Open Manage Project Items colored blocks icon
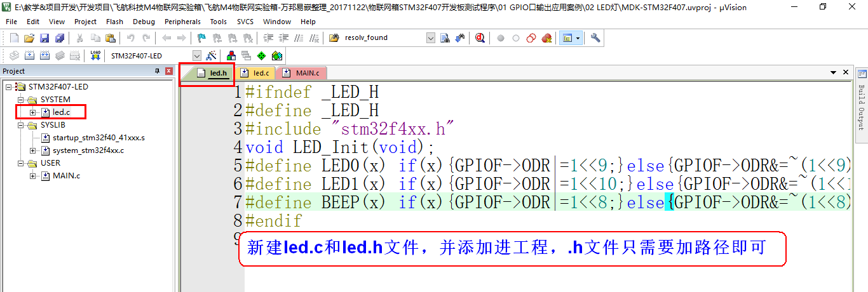The width and height of the screenshot is (868, 292). pyautogui.click(x=231, y=56)
